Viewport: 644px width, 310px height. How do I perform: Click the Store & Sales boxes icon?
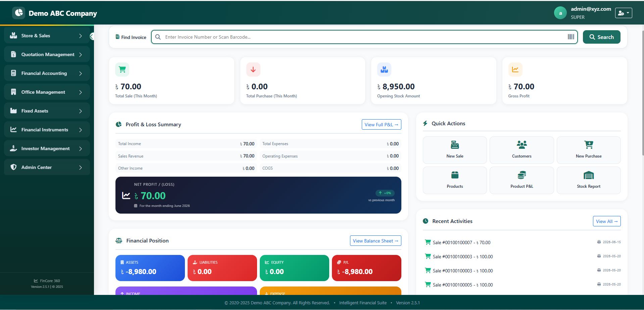pos(13,36)
